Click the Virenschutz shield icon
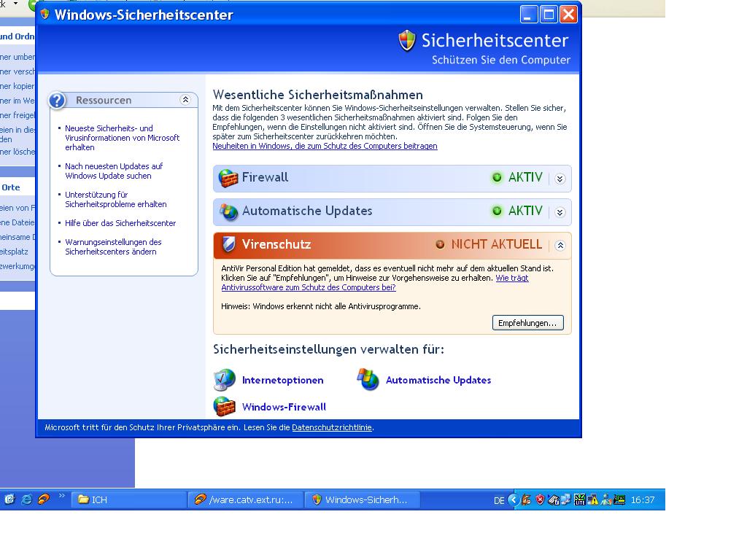The height and width of the screenshot is (560, 747). [229, 245]
